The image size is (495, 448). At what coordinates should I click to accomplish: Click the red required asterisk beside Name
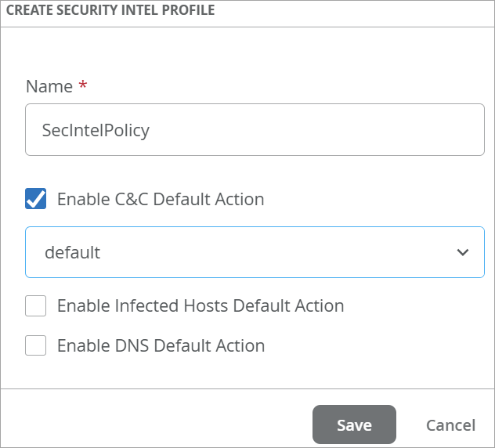[x=83, y=86]
